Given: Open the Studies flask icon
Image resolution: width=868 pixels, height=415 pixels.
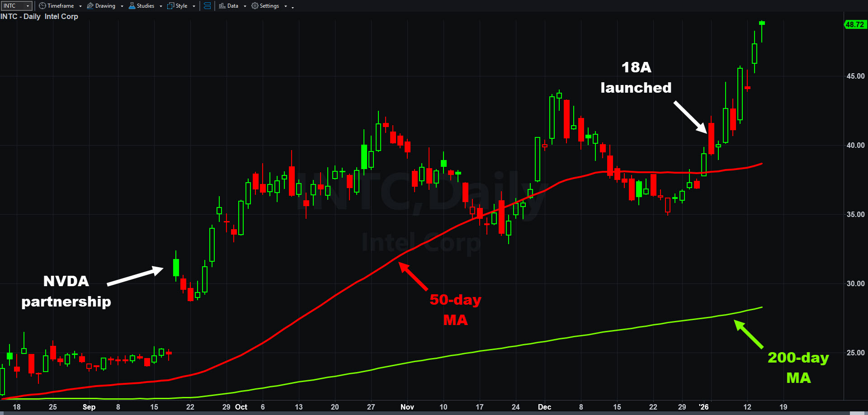Looking at the screenshot, I should [x=132, y=6].
